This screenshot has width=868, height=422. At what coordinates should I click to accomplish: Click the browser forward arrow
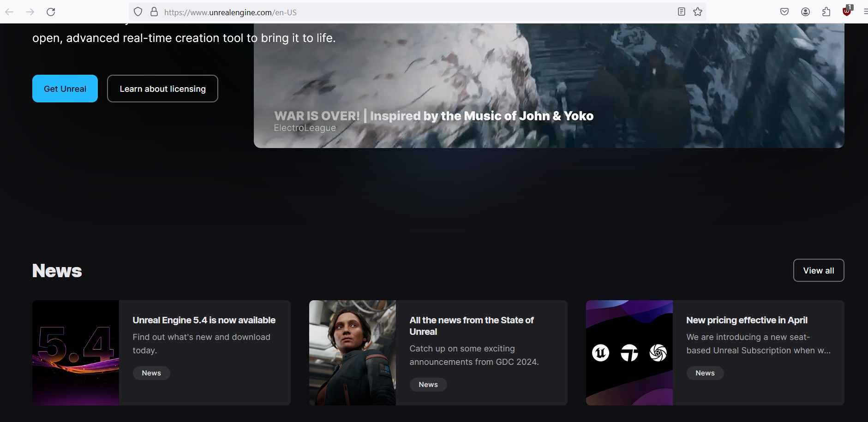[30, 12]
